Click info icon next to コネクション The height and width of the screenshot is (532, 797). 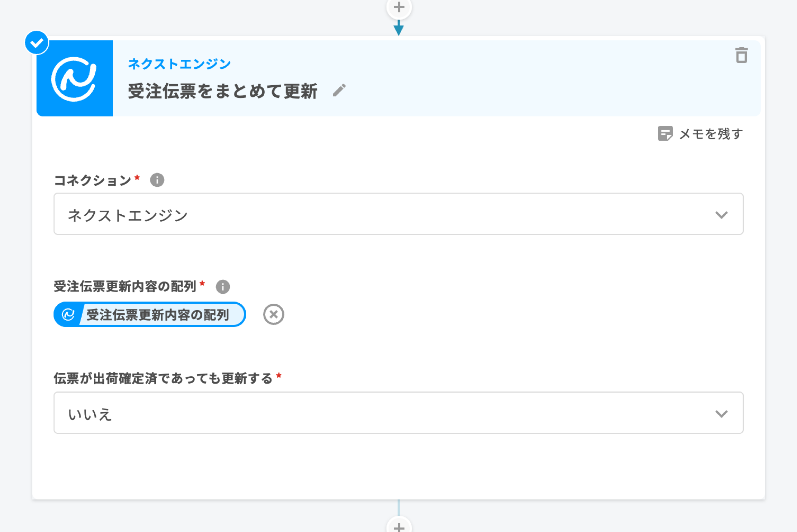click(x=157, y=180)
